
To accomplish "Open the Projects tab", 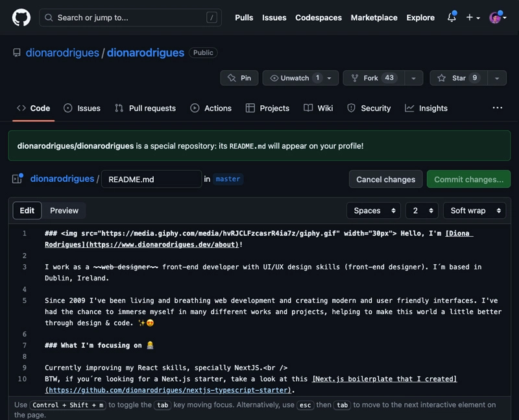I will pyautogui.click(x=267, y=108).
